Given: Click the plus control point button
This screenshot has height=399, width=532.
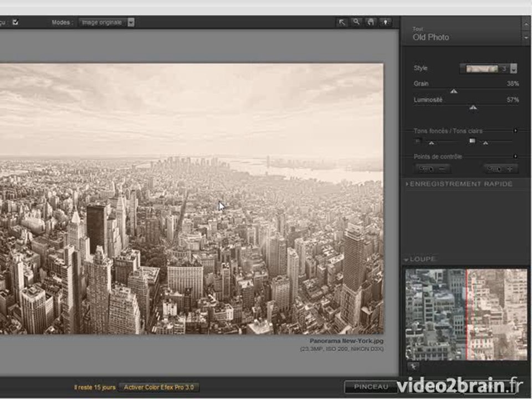Looking at the screenshot, I should [x=501, y=168].
